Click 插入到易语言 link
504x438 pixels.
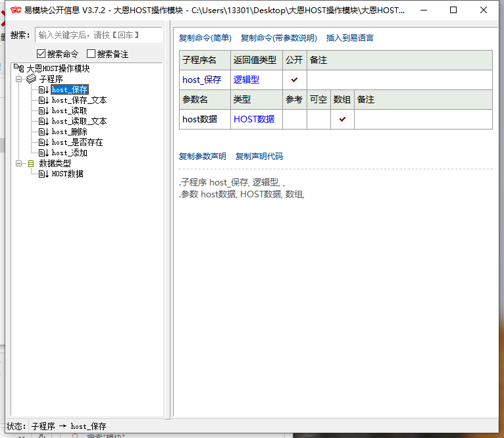[x=349, y=38]
